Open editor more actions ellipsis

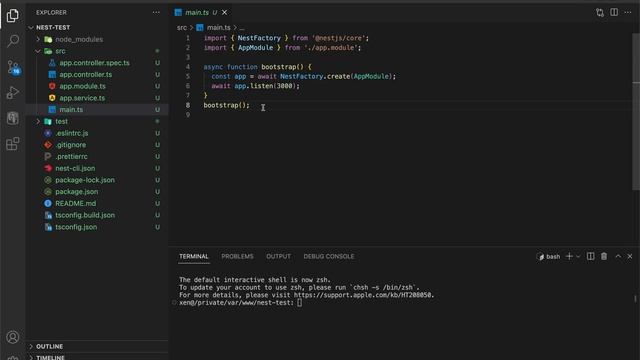pyautogui.click(x=628, y=13)
